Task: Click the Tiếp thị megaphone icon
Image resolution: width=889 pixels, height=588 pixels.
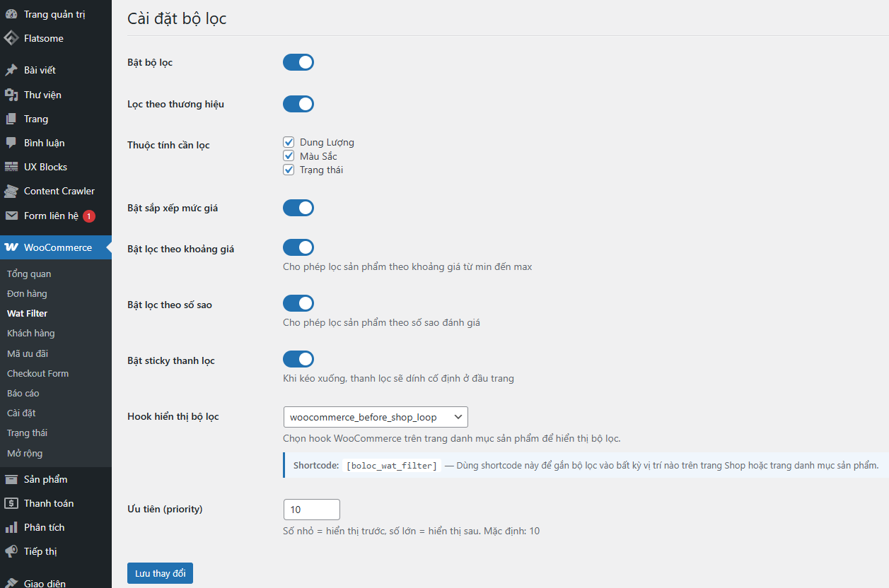Action: 11,551
